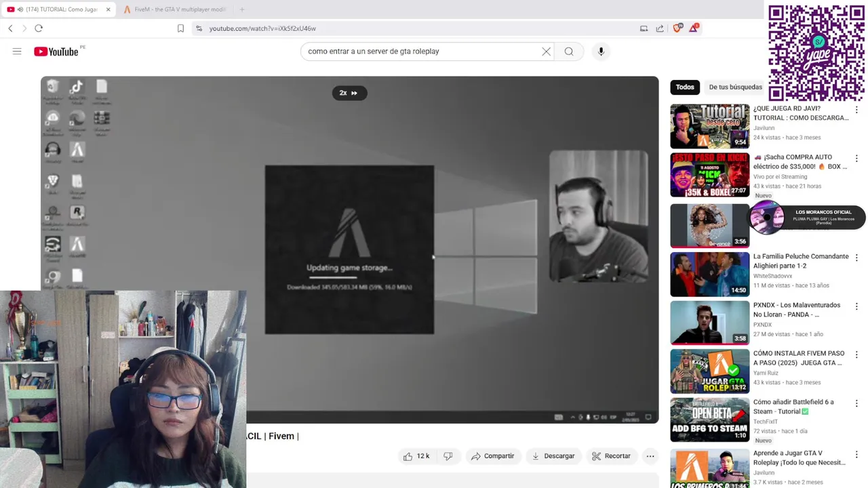Click the Descargar button
868x488 pixels.
tap(553, 456)
